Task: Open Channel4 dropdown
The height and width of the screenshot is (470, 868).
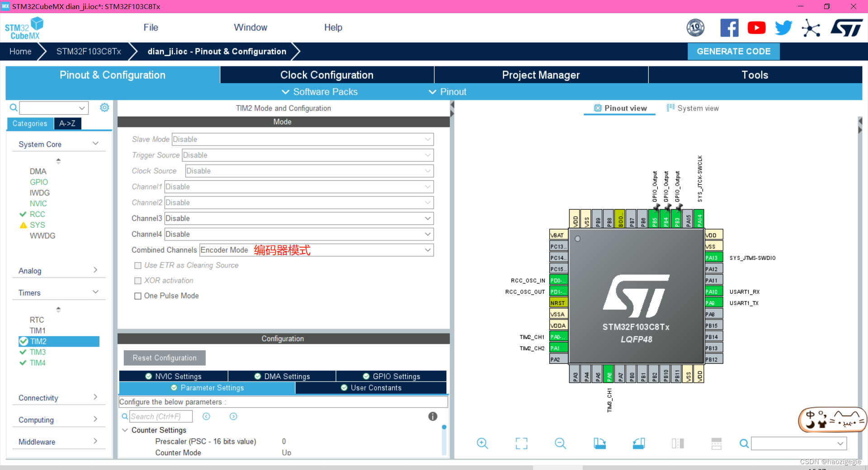Action: (299, 234)
